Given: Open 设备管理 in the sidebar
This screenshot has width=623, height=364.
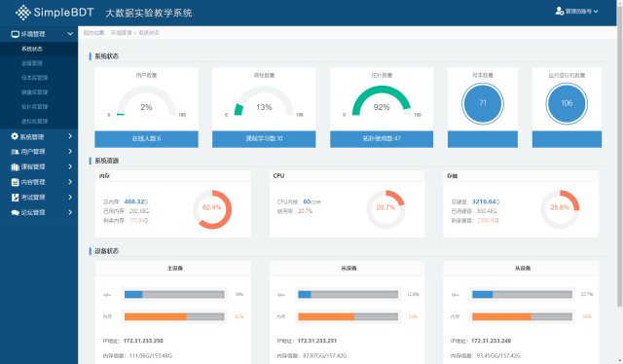Looking at the screenshot, I should pos(32,63).
